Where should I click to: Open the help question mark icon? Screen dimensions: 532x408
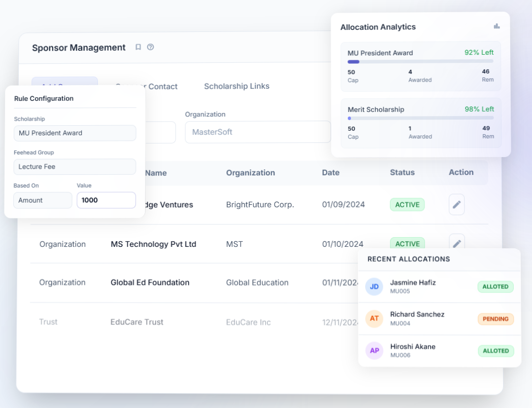point(151,47)
